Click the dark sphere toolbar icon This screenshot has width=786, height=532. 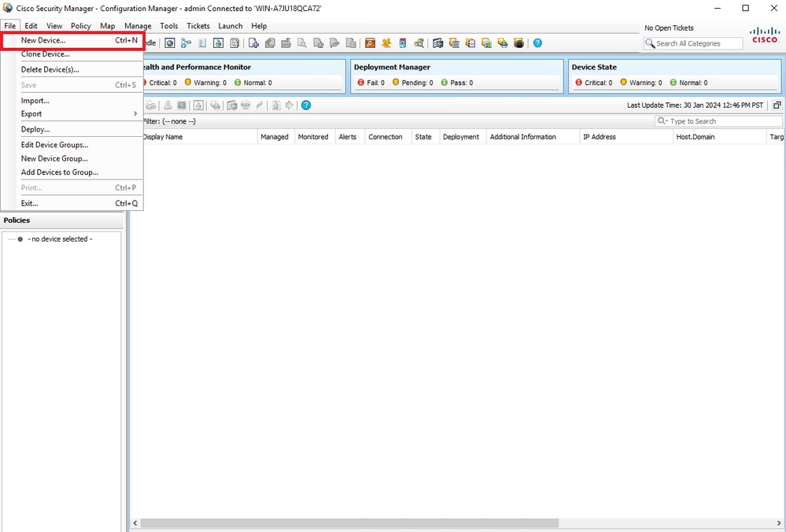[518, 43]
